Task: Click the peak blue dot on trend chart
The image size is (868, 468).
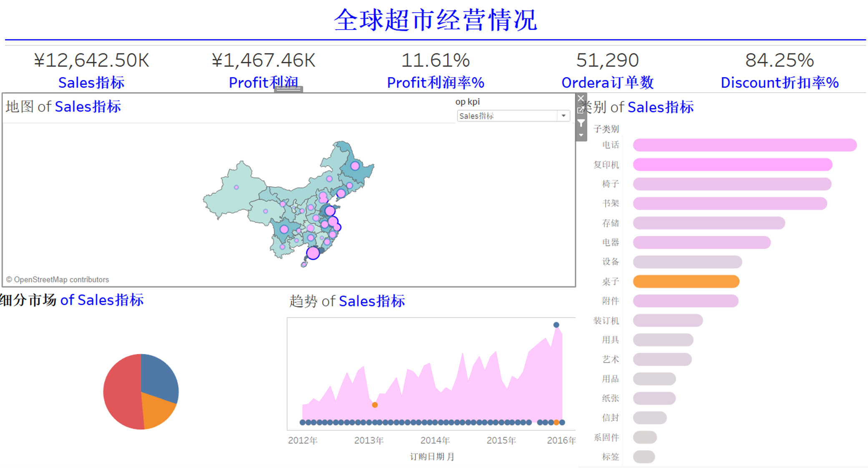Action: [x=556, y=325]
